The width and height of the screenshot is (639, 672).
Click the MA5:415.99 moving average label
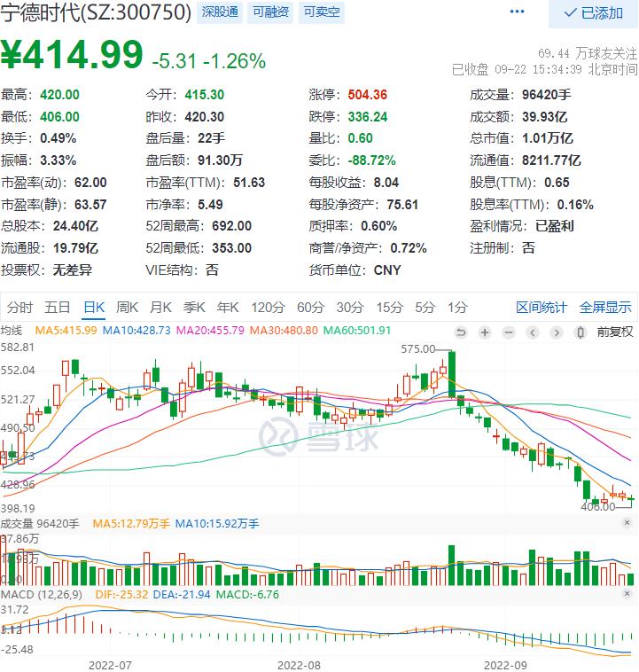coord(66,331)
